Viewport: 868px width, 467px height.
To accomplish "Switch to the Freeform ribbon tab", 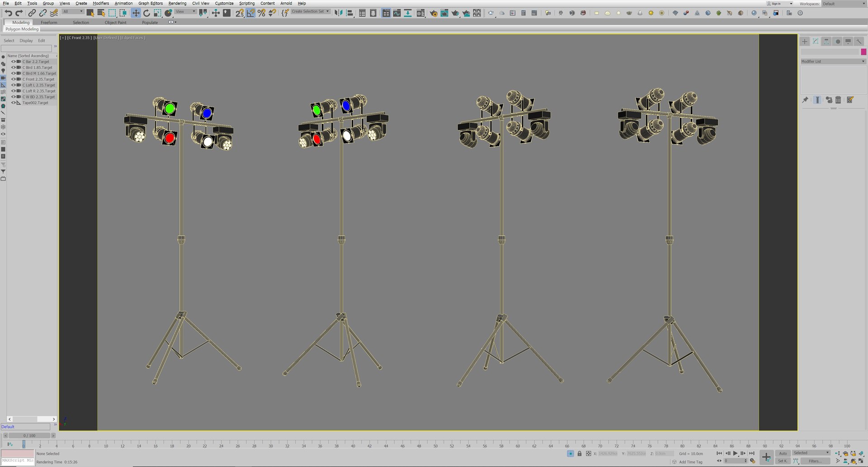I will click(49, 22).
